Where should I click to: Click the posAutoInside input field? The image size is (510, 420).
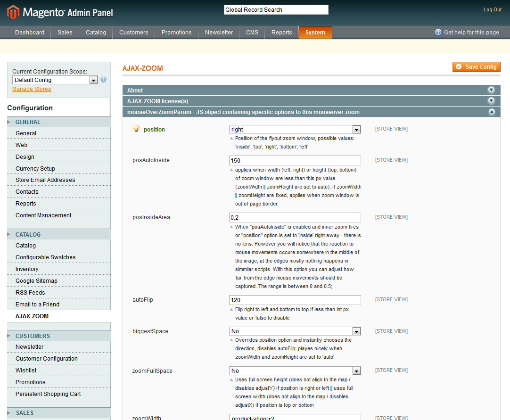point(295,160)
